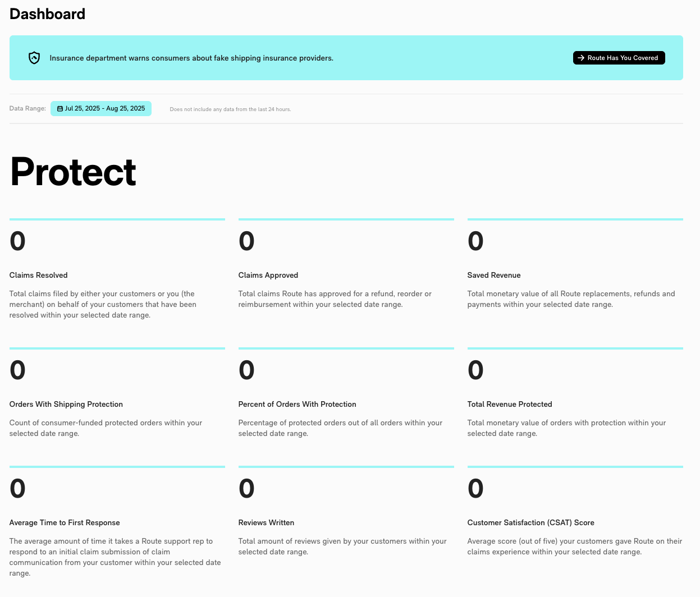Image resolution: width=700 pixels, height=597 pixels.
Task: Click the Customer Satisfaction (CSAT) Score label
Action: click(x=530, y=522)
